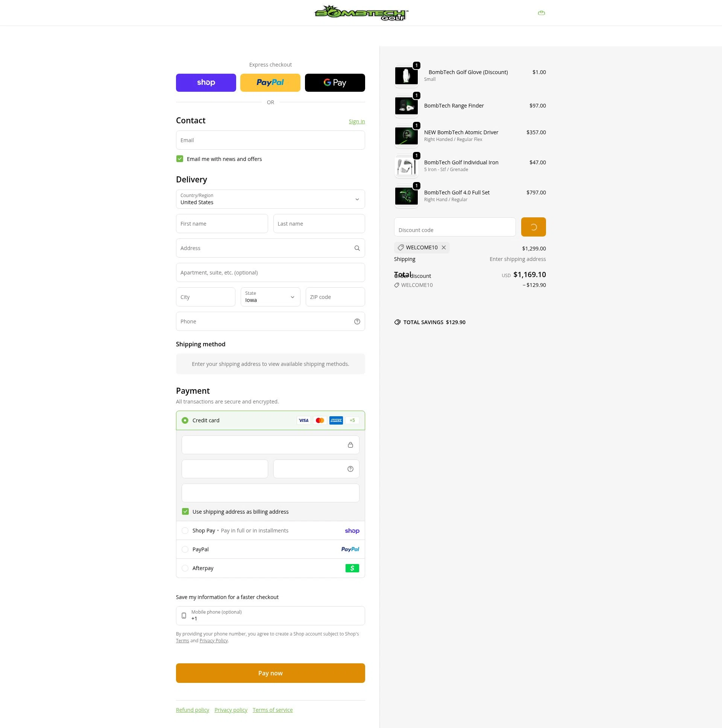
Task: Click the PayPal express checkout button
Action: (x=270, y=82)
